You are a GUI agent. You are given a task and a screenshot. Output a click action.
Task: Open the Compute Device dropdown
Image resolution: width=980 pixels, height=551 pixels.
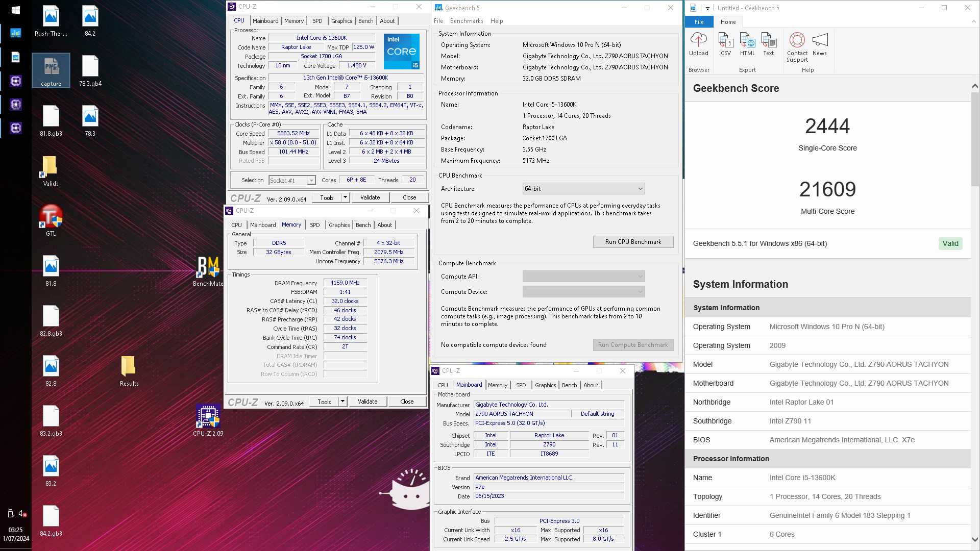[x=583, y=292]
